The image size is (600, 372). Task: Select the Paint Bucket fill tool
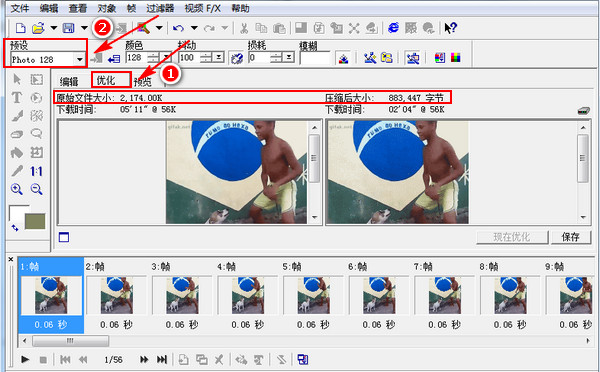pos(17,153)
